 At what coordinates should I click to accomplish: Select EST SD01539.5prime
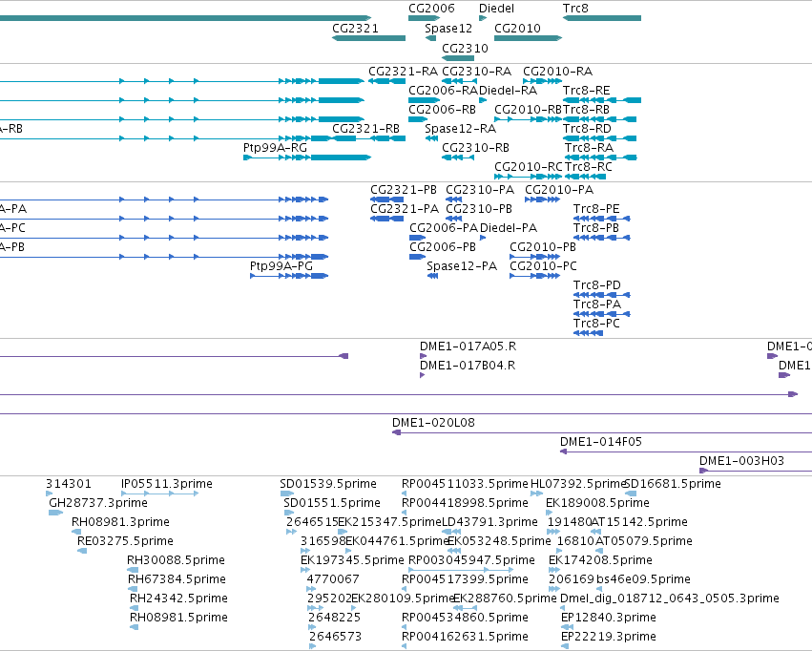pos(287,493)
